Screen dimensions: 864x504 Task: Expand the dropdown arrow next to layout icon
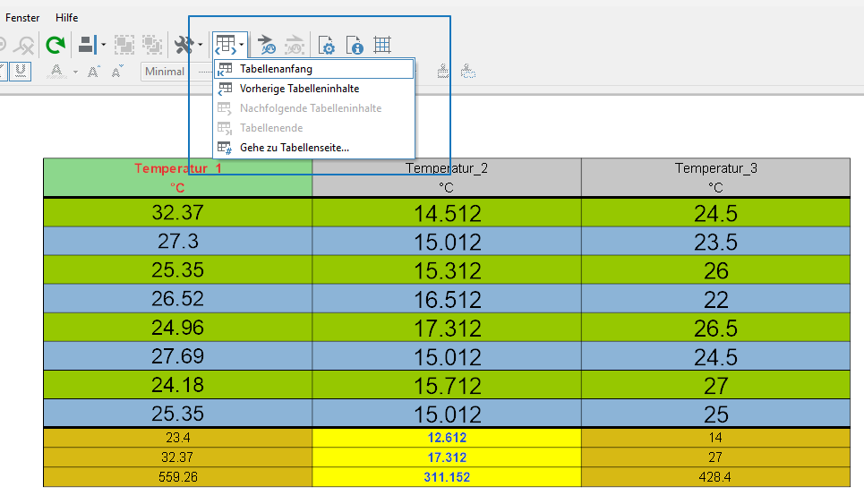pyautogui.click(x=104, y=44)
